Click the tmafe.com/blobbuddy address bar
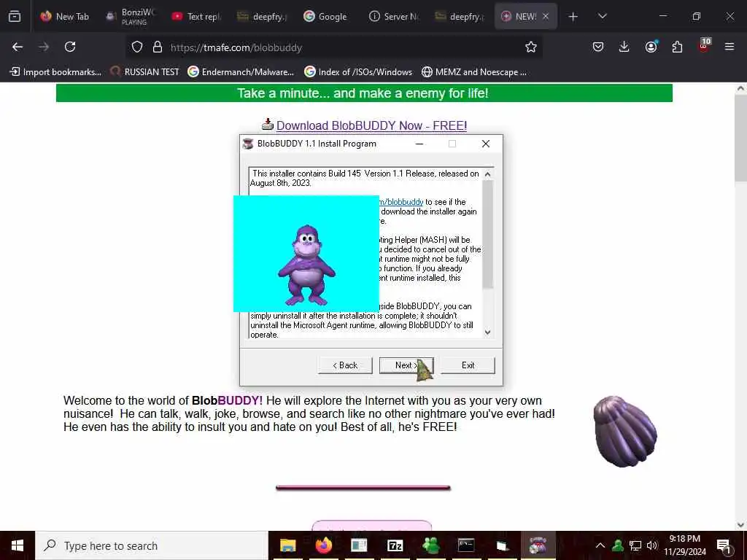This screenshot has height=560, width=747. [x=333, y=47]
